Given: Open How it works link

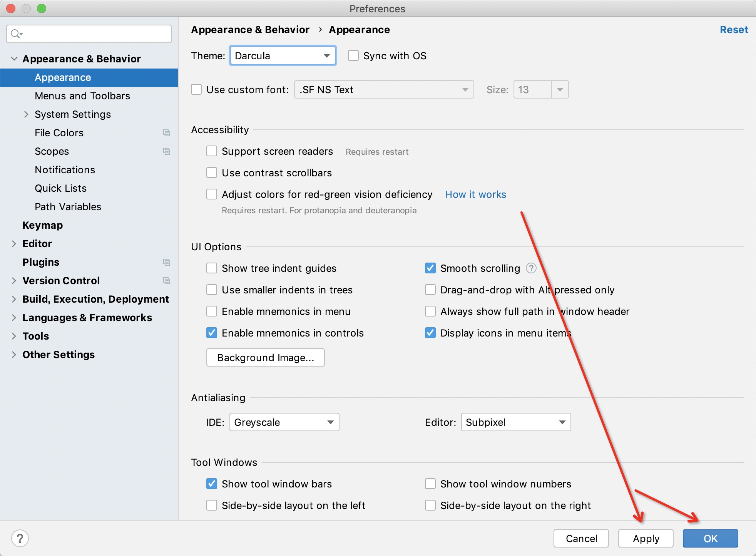Looking at the screenshot, I should pyautogui.click(x=475, y=194).
